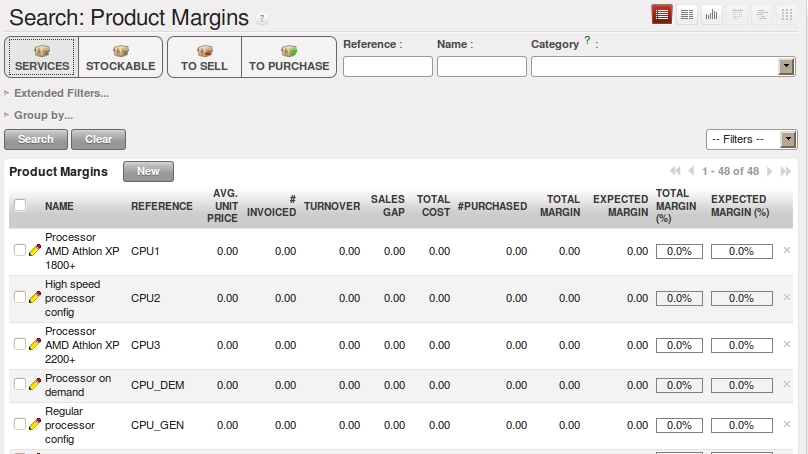Screen dimensions: 808x454
Task: Expand the Group by section
Action: 42,115
